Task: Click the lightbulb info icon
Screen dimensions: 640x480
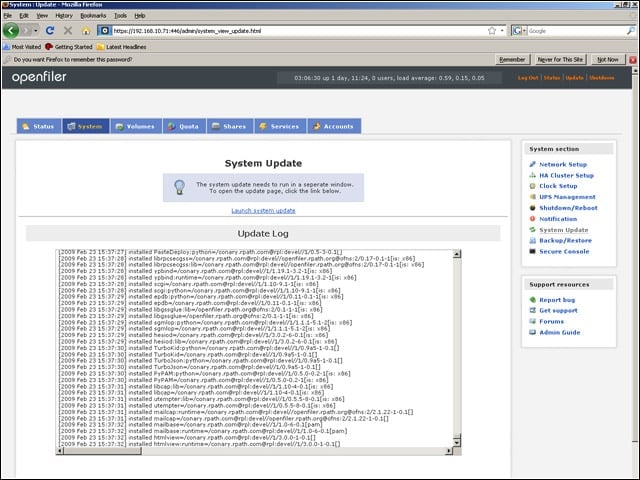Action: (180, 187)
